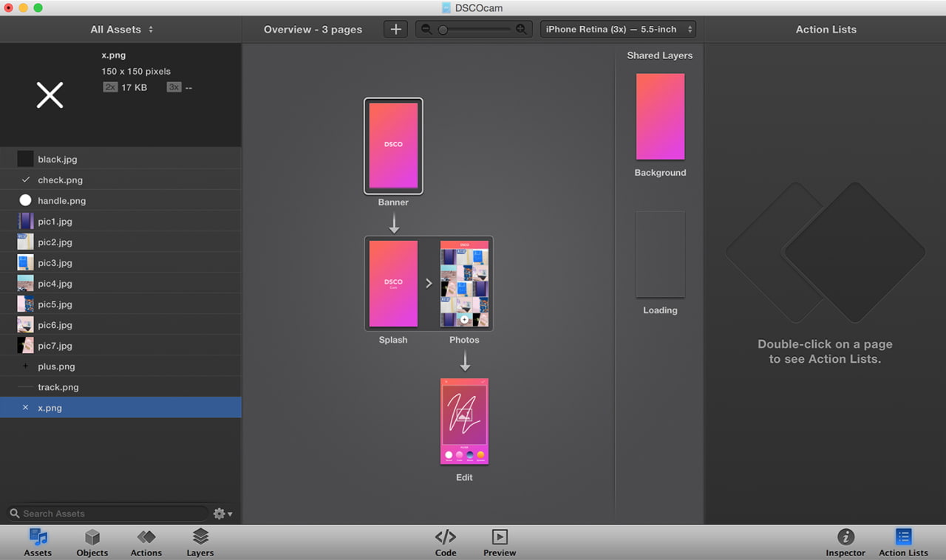946x560 pixels.
Task: Open the Inspector panel icon
Action: [845, 538]
